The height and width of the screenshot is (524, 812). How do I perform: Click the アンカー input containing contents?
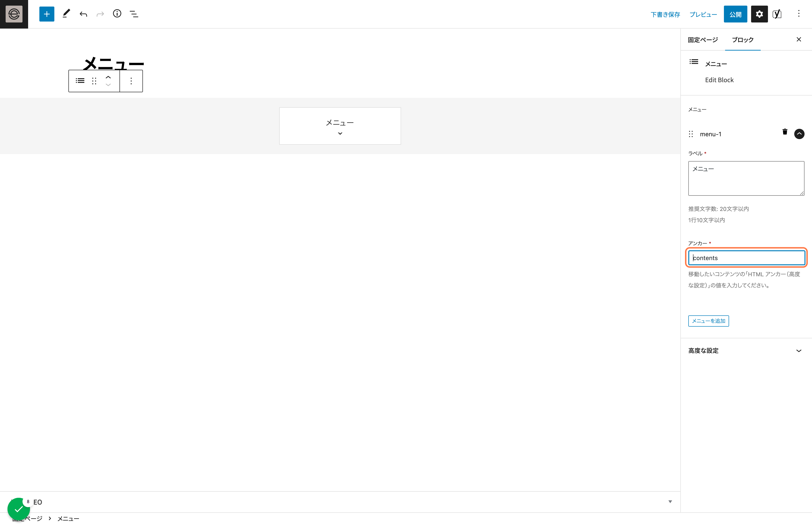coord(747,258)
